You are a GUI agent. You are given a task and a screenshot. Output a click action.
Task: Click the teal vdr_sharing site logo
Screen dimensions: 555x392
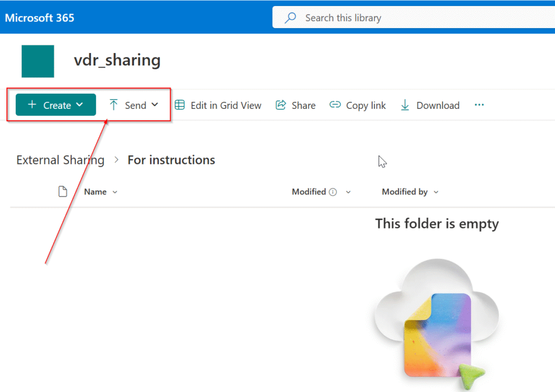tap(38, 61)
